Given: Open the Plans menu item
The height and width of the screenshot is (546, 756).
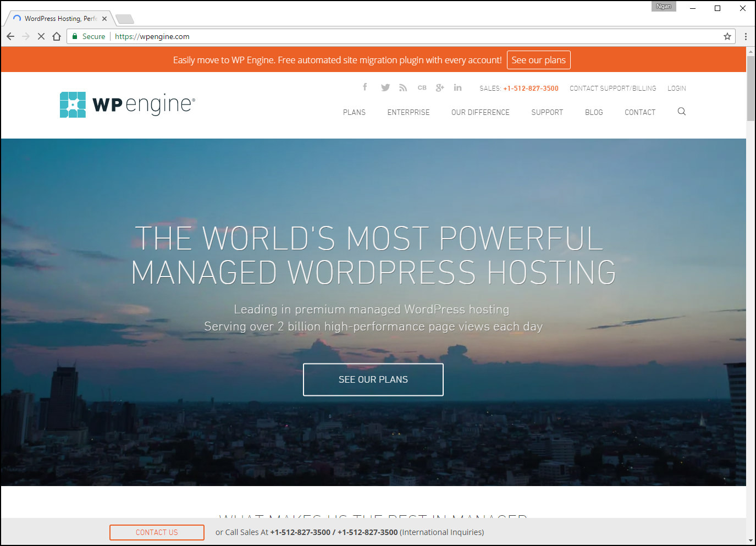Looking at the screenshot, I should click(x=354, y=112).
